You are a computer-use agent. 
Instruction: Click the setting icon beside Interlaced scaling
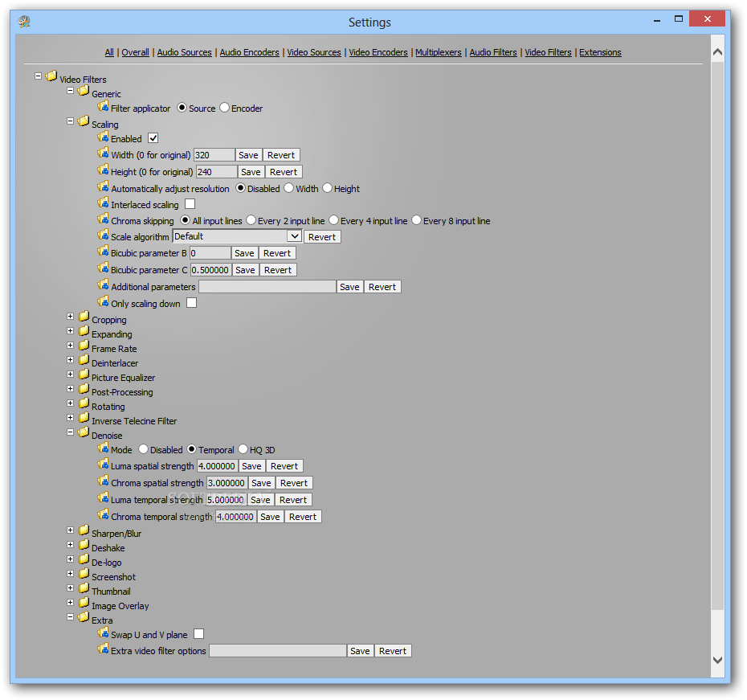(103, 203)
